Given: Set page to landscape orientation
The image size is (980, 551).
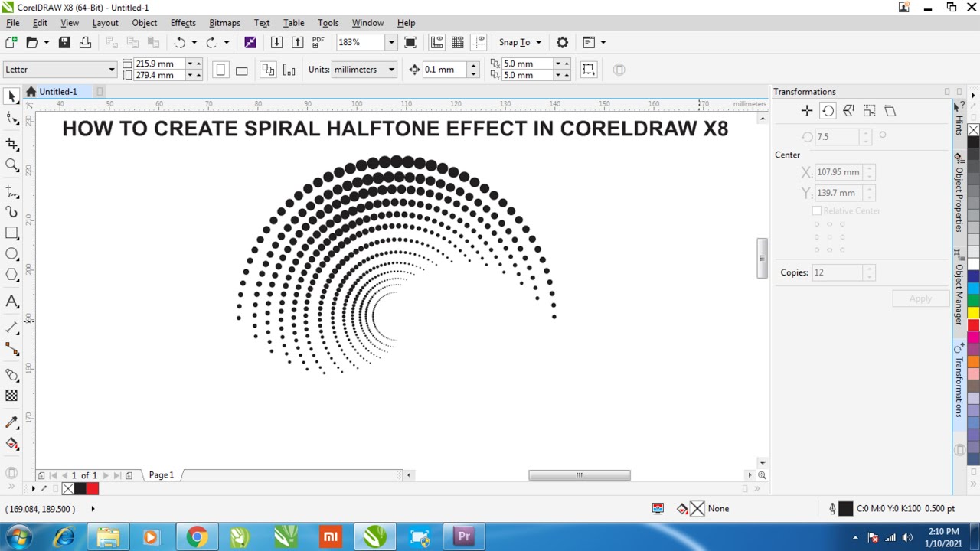Looking at the screenshot, I should pos(241,70).
